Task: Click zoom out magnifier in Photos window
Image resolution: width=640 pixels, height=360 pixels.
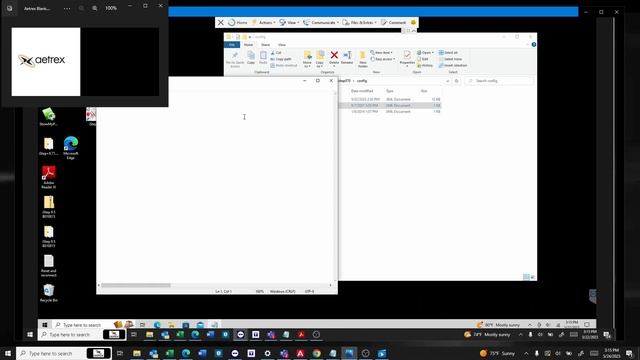Action: pos(81,8)
